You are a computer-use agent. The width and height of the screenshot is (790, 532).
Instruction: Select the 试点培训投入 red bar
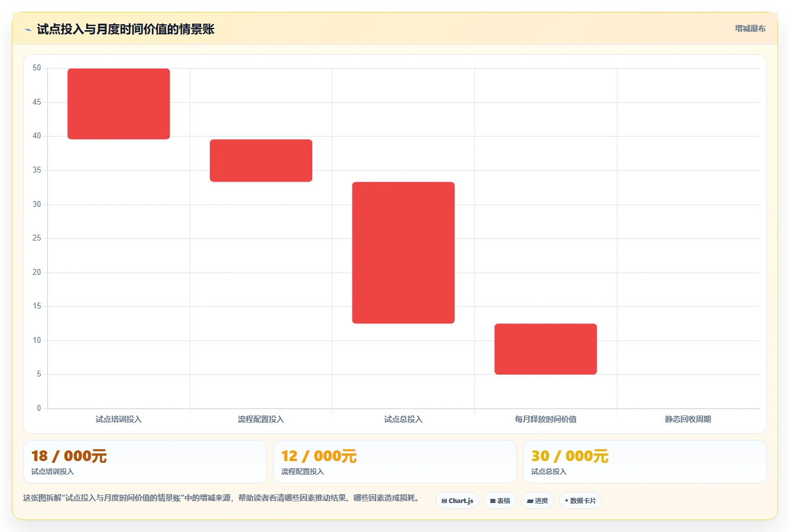(x=119, y=104)
